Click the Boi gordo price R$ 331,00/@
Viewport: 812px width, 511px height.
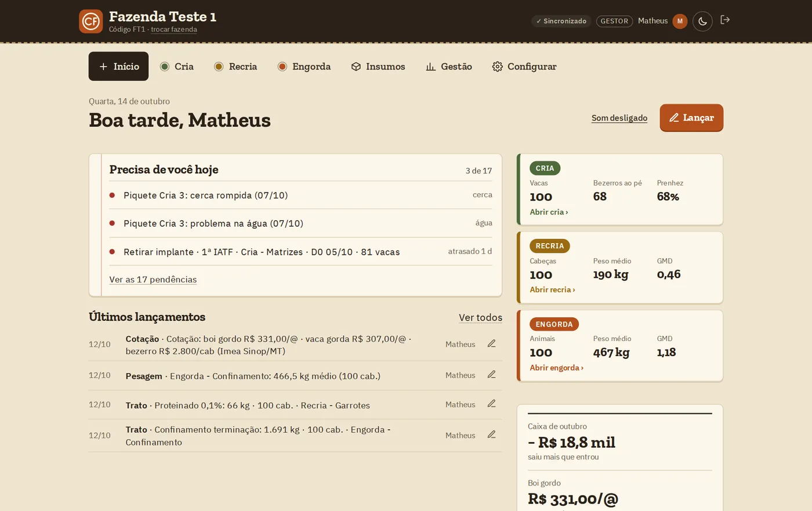(x=573, y=499)
